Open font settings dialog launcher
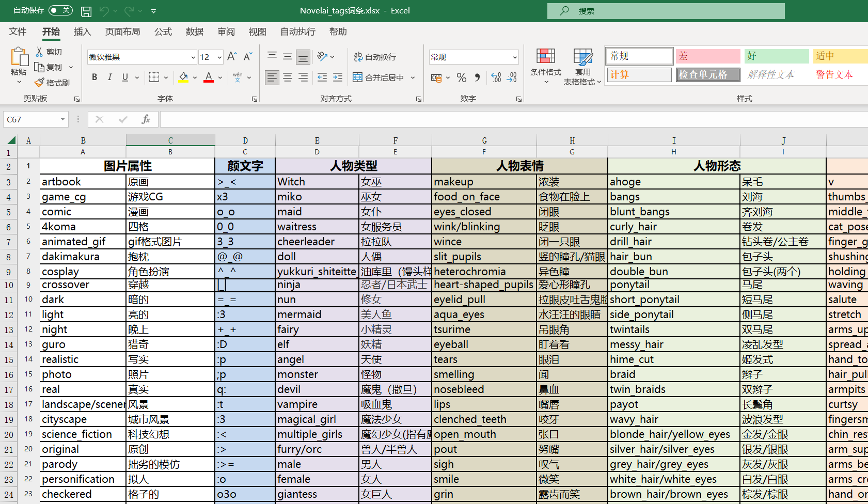The image size is (868, 504). coord(255,99)
